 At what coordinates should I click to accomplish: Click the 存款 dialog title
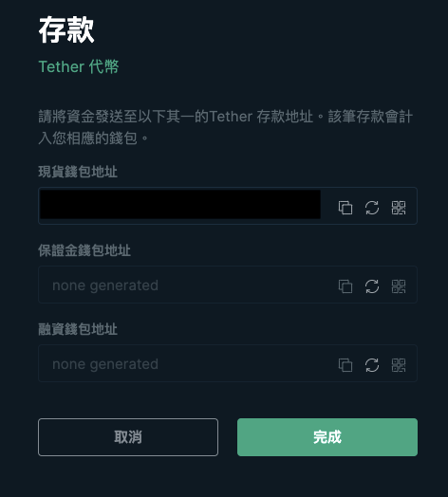pyautogui.click(x=66, y=30)
